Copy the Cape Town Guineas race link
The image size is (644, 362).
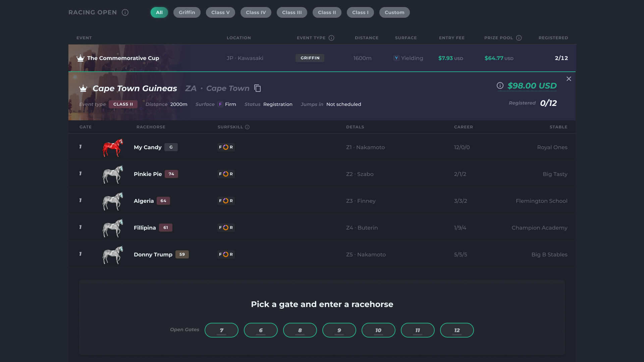coord(258,88)
